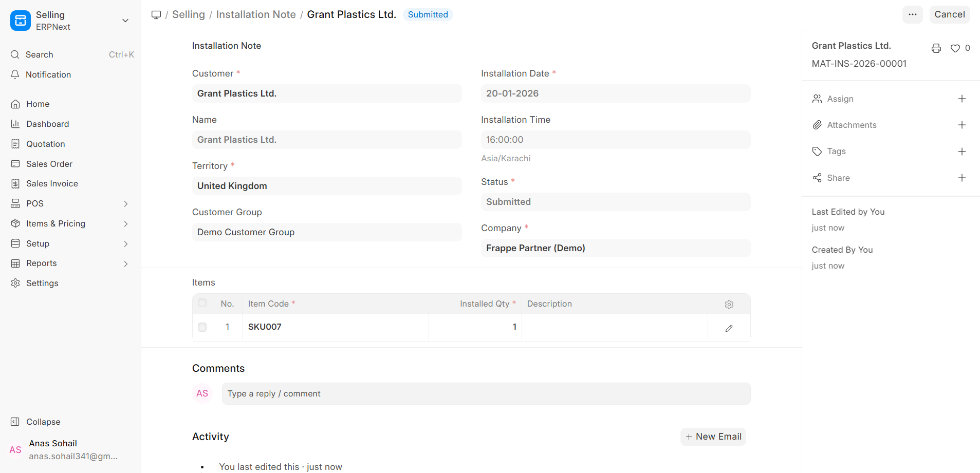Click the print icon in sidebar
Image resolution: width=980 pixels, height=473 pixels.
936,48
